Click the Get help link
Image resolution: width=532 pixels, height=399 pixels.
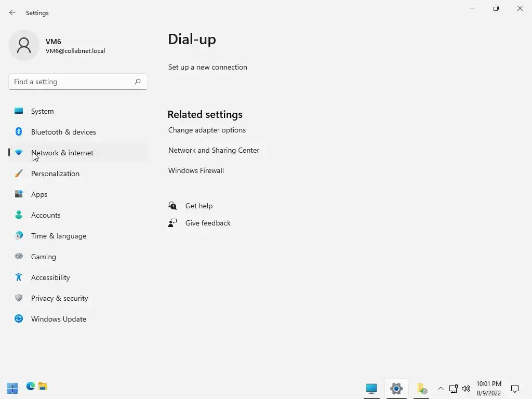coord(199,206)
